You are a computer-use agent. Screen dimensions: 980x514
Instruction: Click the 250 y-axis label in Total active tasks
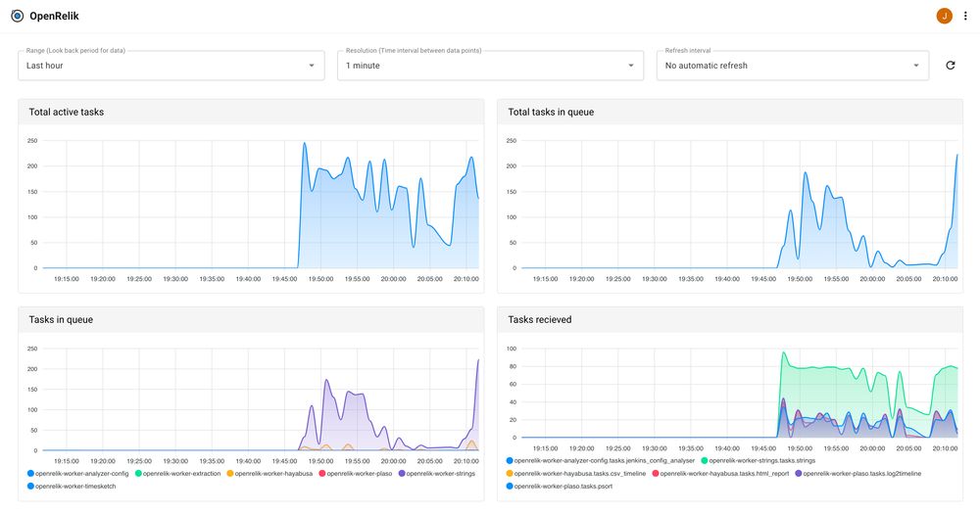pyautogui.click(x=32, y=141)
